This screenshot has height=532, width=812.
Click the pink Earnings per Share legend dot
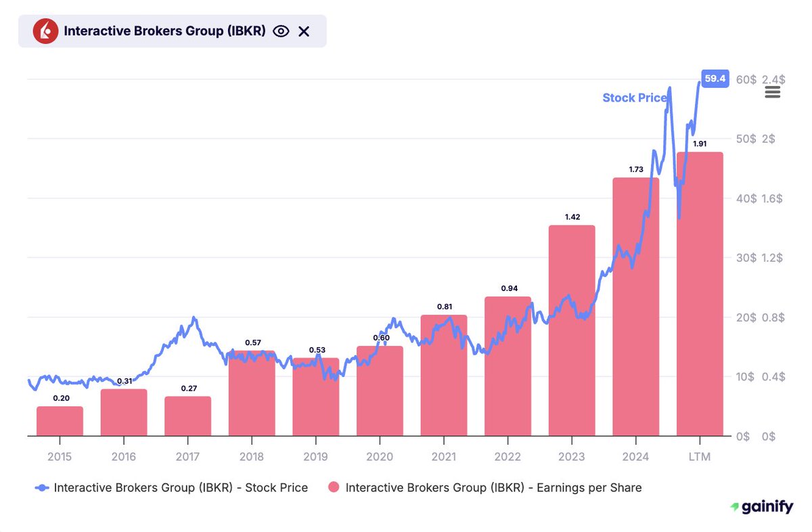[x=334, y=487]
